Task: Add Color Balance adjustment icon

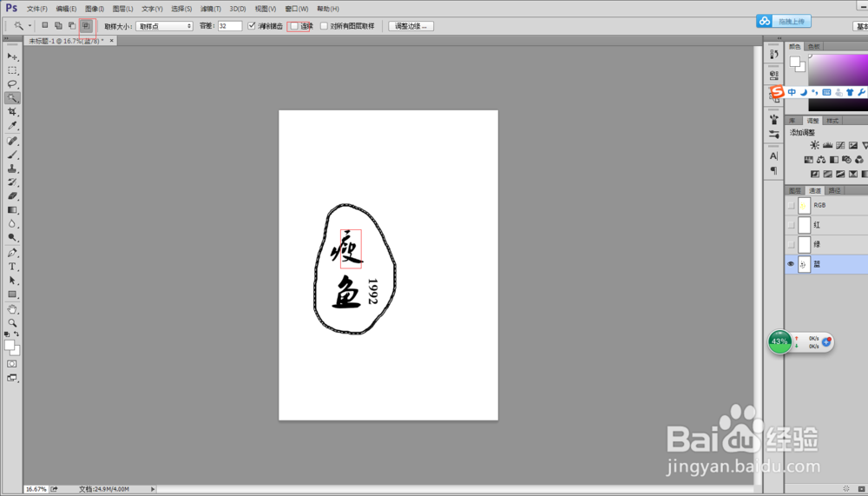Action: click(x=821, y=160)
